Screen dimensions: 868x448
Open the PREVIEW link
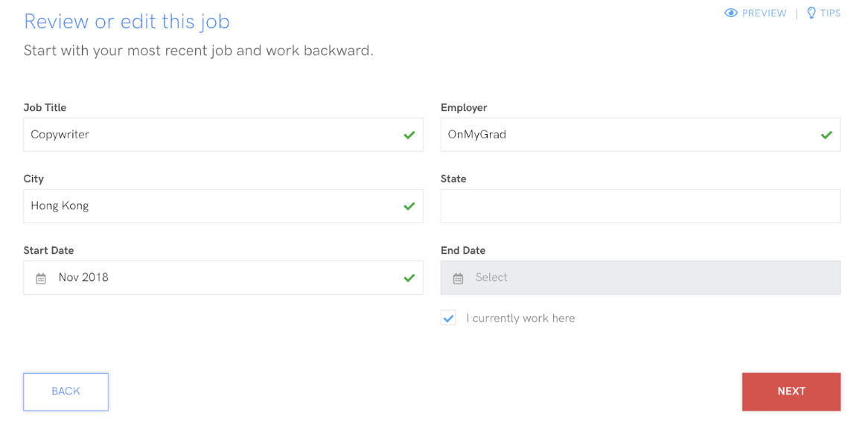(x=764, y=13)
